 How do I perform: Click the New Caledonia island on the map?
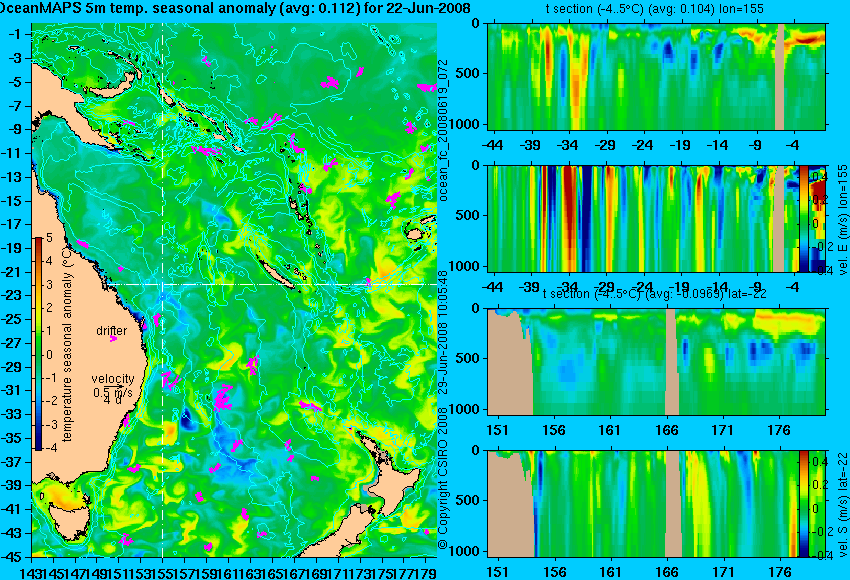click(x=278, y=275)
